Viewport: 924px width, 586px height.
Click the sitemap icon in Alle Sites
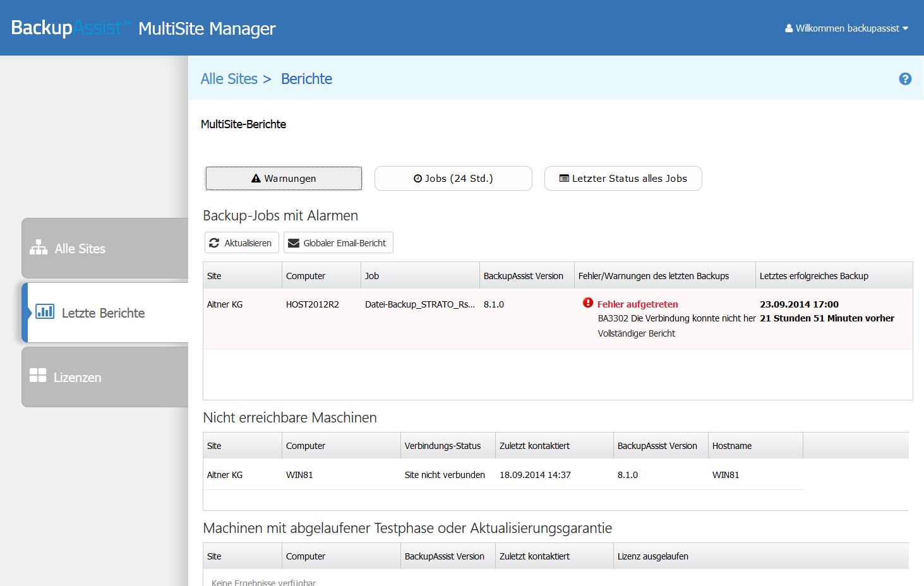[39, 248]
